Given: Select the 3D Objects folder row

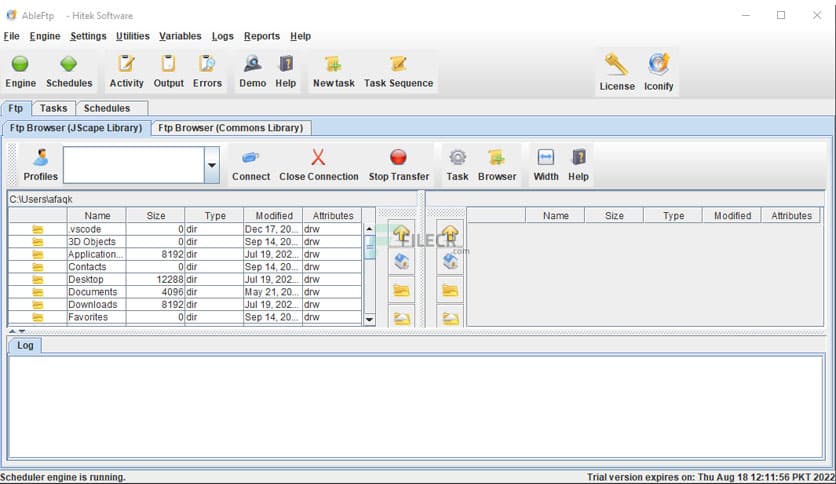Looking at the screenshot, I should 185,241.
